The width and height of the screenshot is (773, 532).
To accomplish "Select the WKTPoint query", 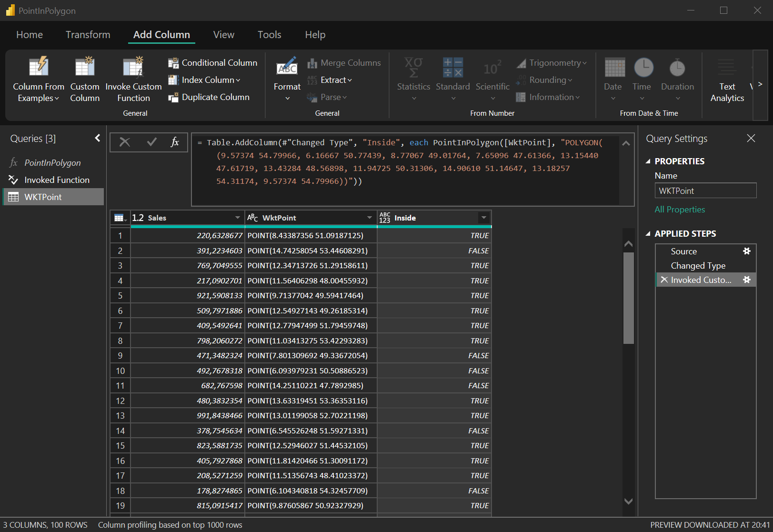I will click(53, 197).
